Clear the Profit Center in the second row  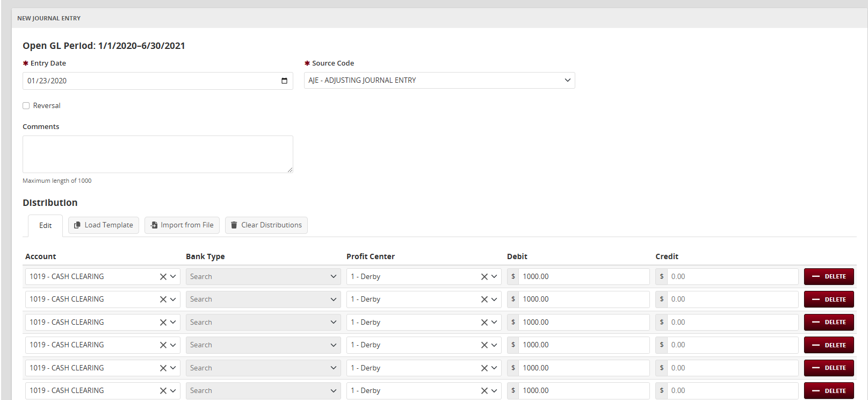(x=484, y=299)
